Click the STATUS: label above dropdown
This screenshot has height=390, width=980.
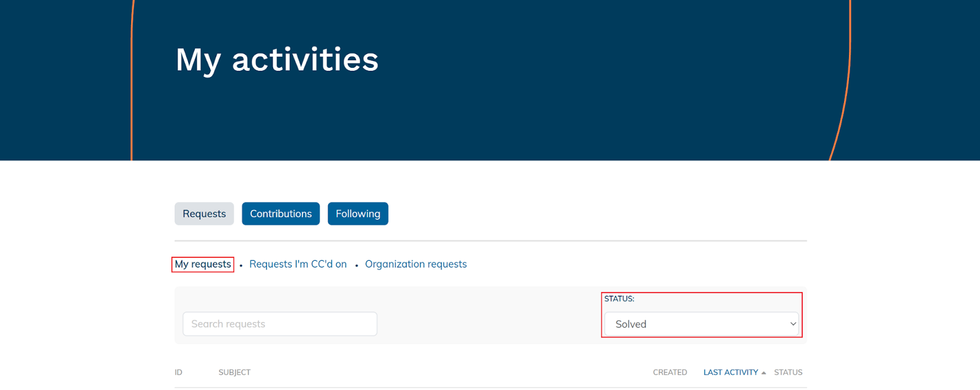(x=619, y=299)
